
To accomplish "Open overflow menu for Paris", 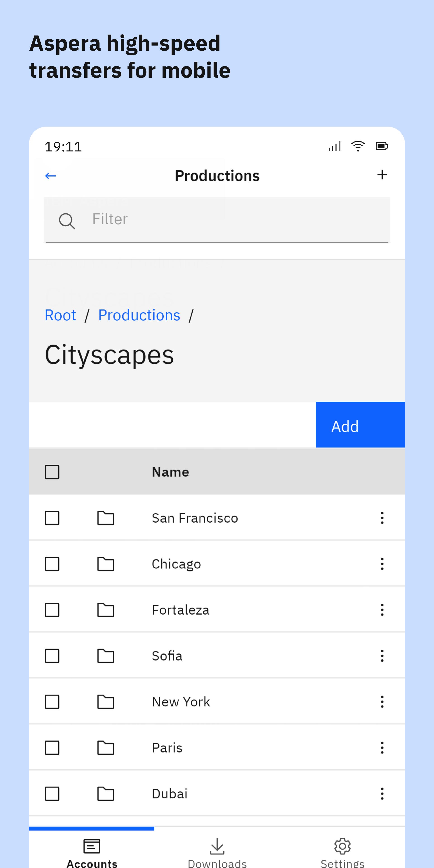I will tap(382, 748).
